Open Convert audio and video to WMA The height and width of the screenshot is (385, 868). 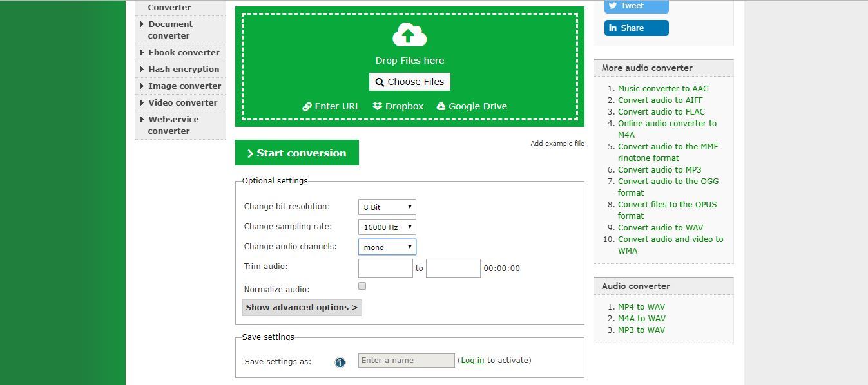click(x=671, y=245)
